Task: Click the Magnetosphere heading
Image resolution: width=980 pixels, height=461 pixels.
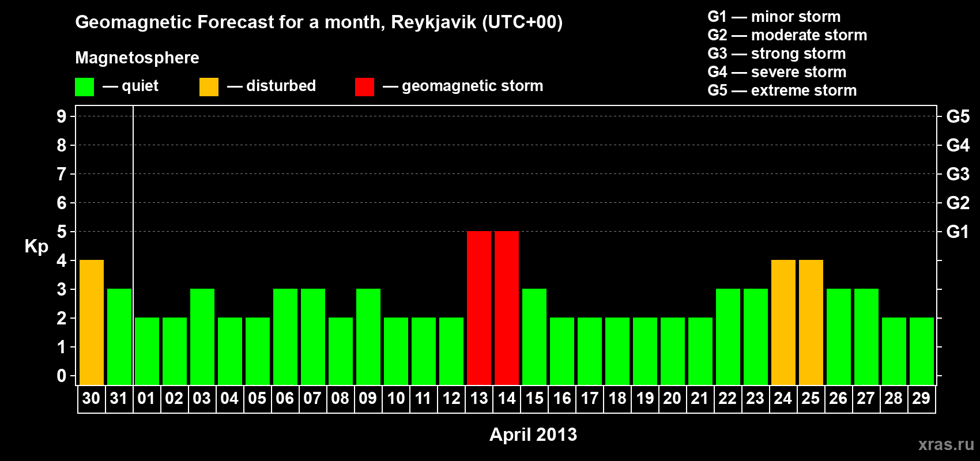Action: click(137, 58)
